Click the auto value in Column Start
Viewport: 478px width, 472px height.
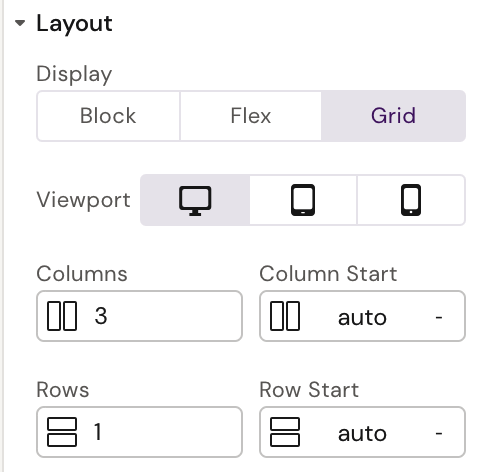click(362, 317)
